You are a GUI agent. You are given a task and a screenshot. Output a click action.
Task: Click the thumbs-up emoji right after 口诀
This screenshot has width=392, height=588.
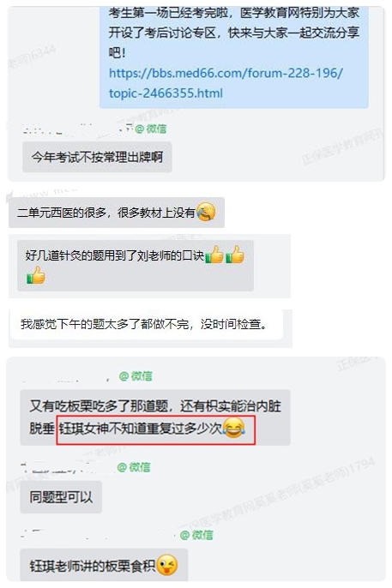(x=214, y=255)
